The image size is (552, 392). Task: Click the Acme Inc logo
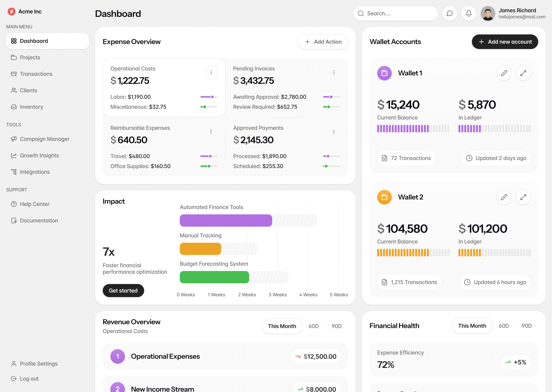[x=11, y=12]
